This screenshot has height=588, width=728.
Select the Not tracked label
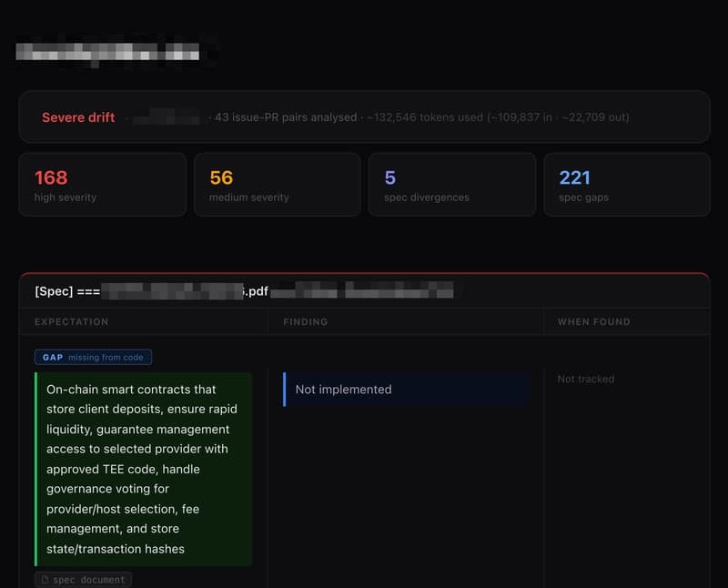pos(585,379)
